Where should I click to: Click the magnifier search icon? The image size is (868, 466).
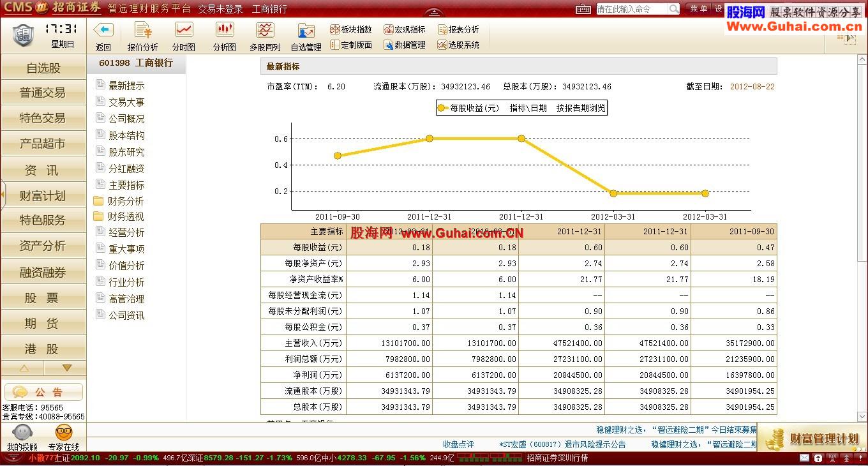click(674, 9)
